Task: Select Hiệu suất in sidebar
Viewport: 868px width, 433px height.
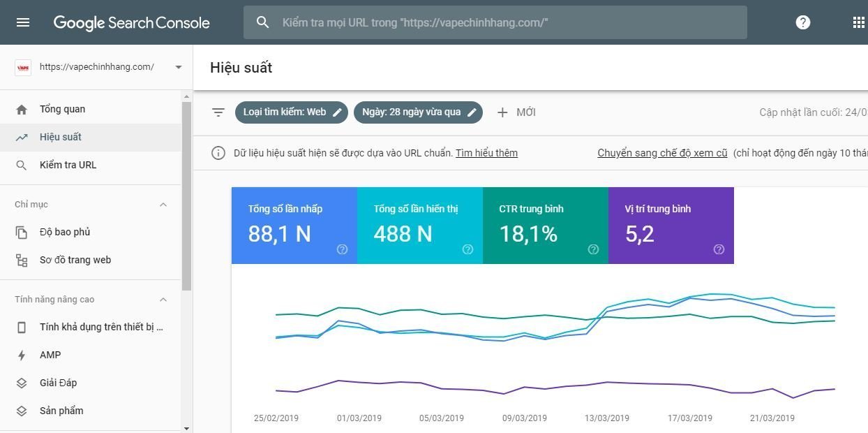Action: (x=90, y=137)
